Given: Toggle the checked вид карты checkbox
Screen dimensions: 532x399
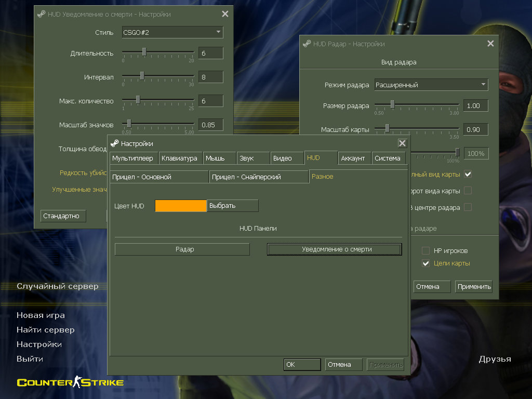Looking at the screenshot, I should point(468,174).
